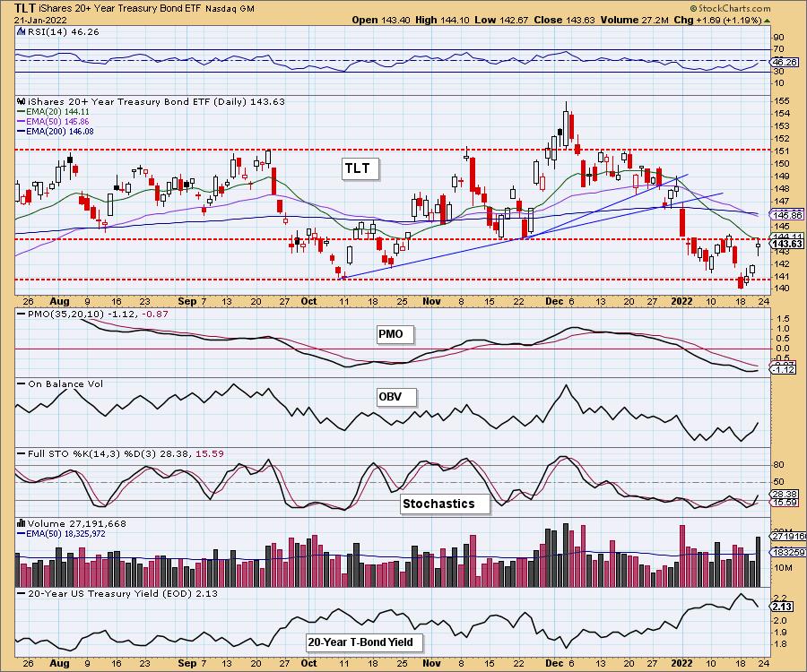Select the (Daily) 143.63 price panel label

(248, 102)
